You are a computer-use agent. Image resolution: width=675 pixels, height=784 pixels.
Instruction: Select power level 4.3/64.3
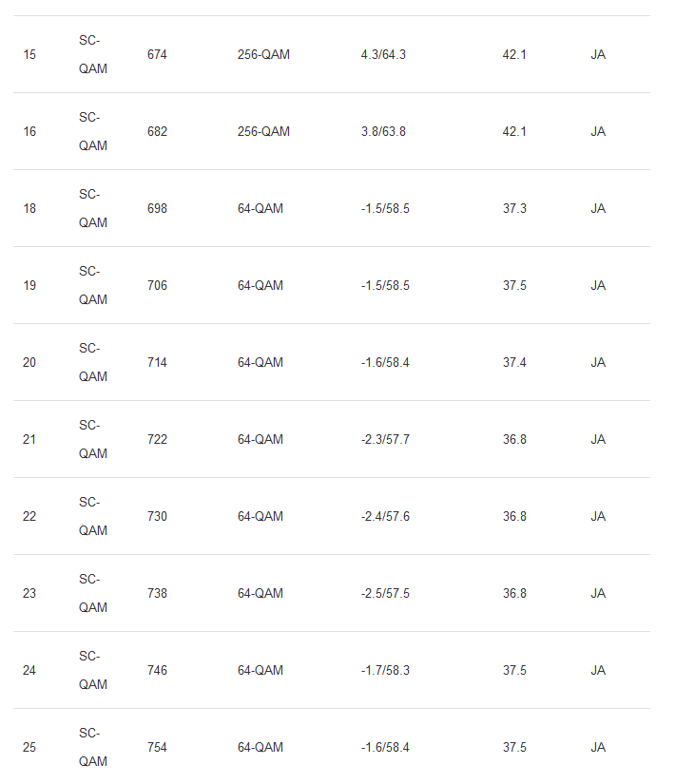click(x=383, y=54)
